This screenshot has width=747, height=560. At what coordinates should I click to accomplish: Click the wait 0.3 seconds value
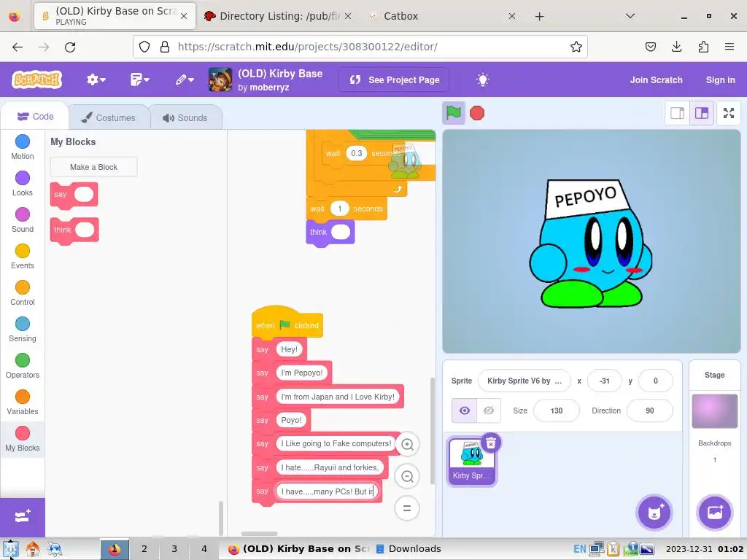pos(356,153)
